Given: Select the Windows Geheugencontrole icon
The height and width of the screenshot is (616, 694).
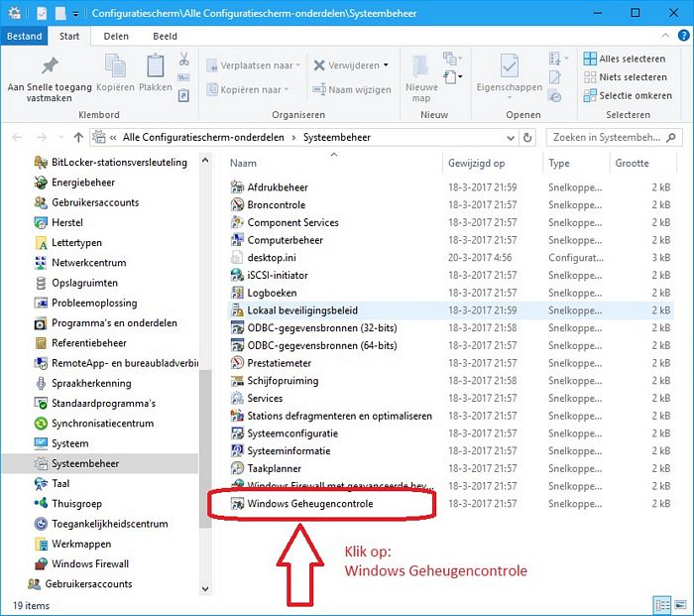Looking at the screenshot, I should tap(237, 504).
